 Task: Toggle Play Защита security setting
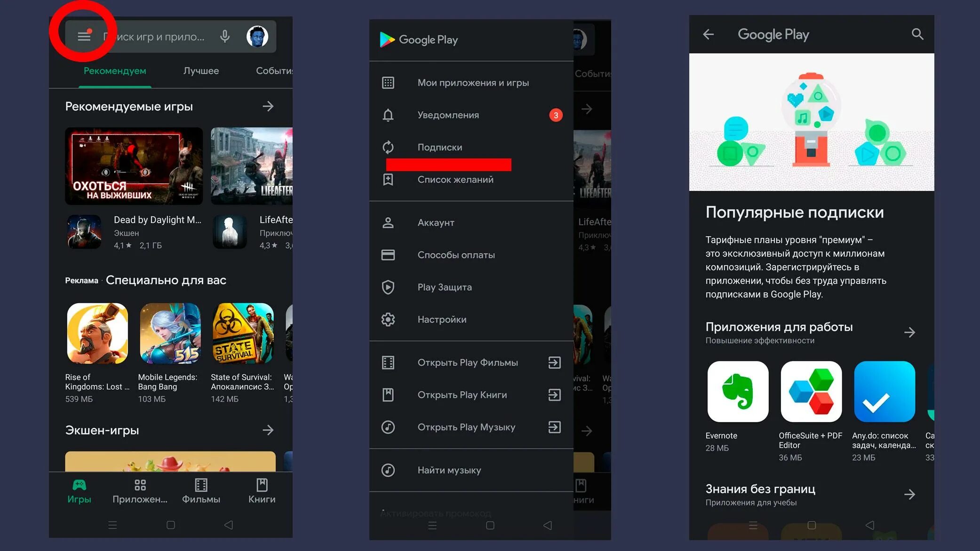444,287
